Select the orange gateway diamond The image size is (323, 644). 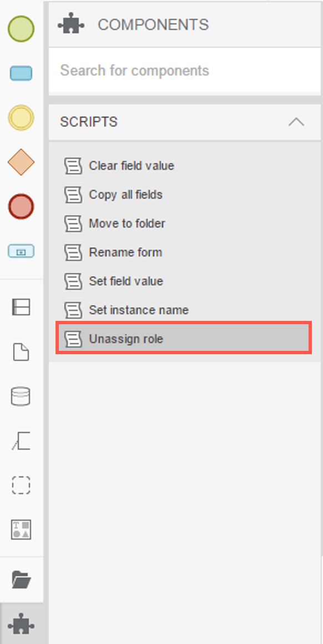point(21,162)
